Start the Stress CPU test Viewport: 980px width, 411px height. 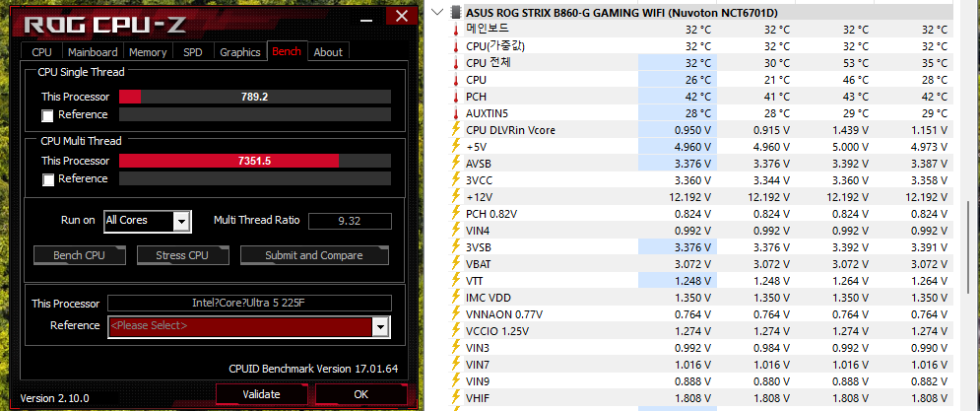pyautogui.click(x=182, y=255)
